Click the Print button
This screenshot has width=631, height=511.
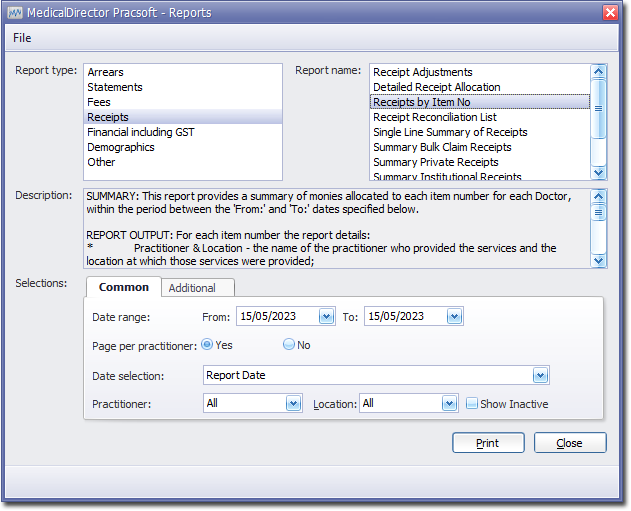488,443
